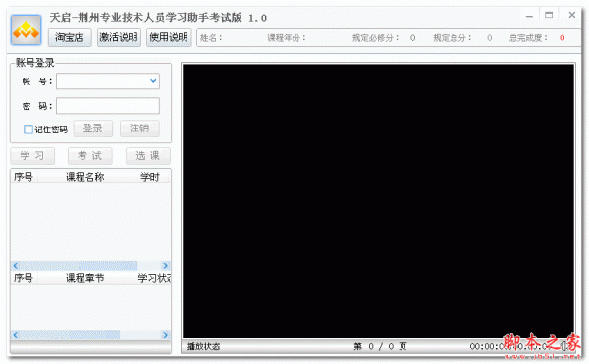Select the 学习状态 column header
The image size is (589, 364).
pos(153,278)
